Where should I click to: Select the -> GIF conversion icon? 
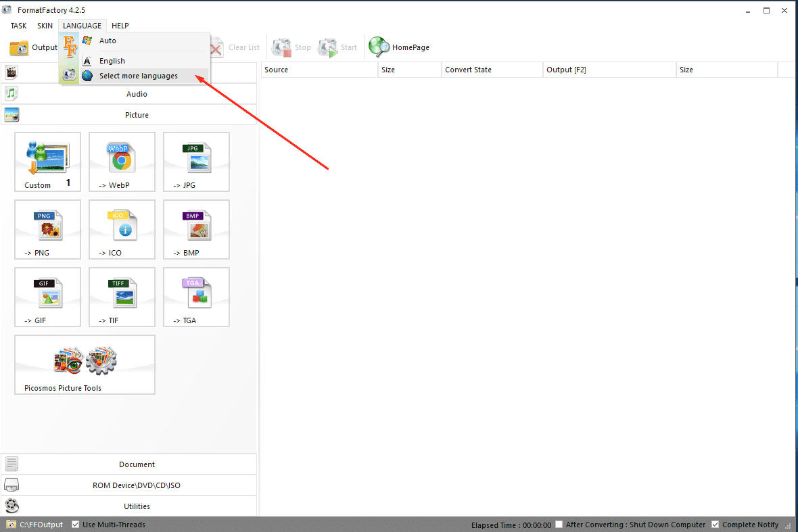47,297
